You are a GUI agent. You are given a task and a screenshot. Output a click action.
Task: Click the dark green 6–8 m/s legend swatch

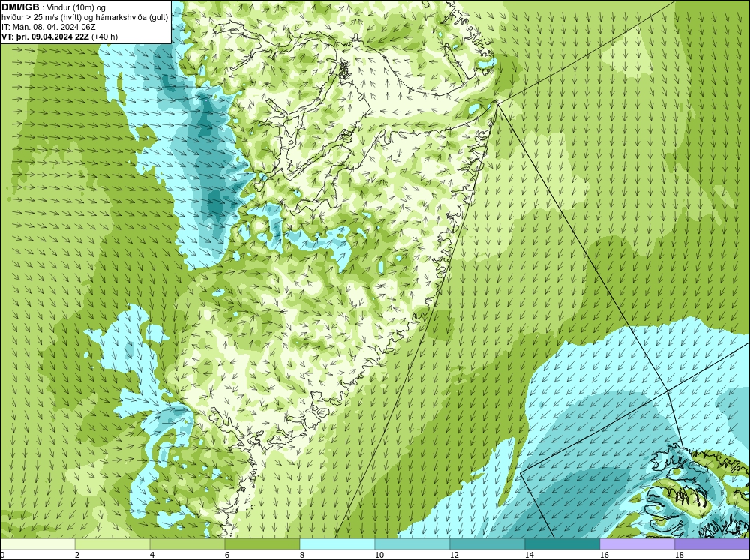[x=262, y=544]
